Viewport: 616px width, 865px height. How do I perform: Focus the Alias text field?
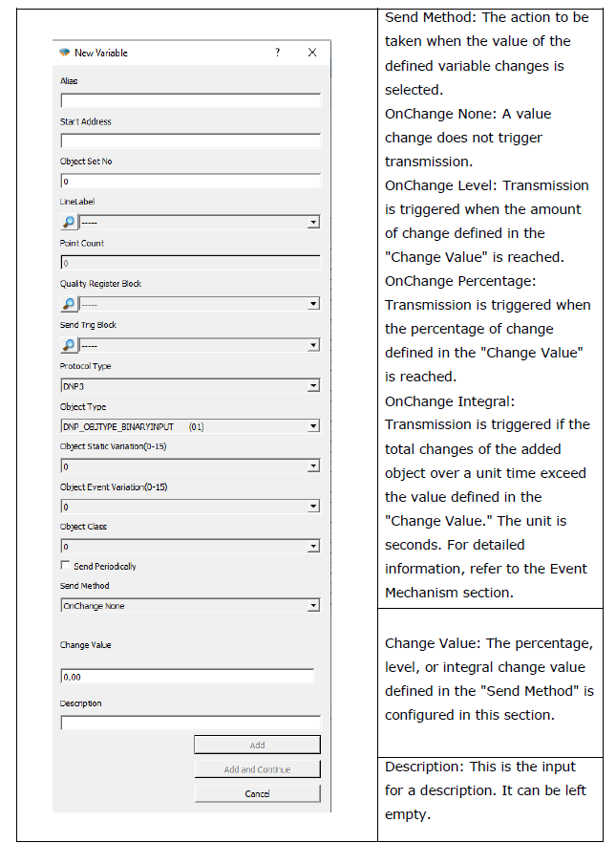coord(190,100)
